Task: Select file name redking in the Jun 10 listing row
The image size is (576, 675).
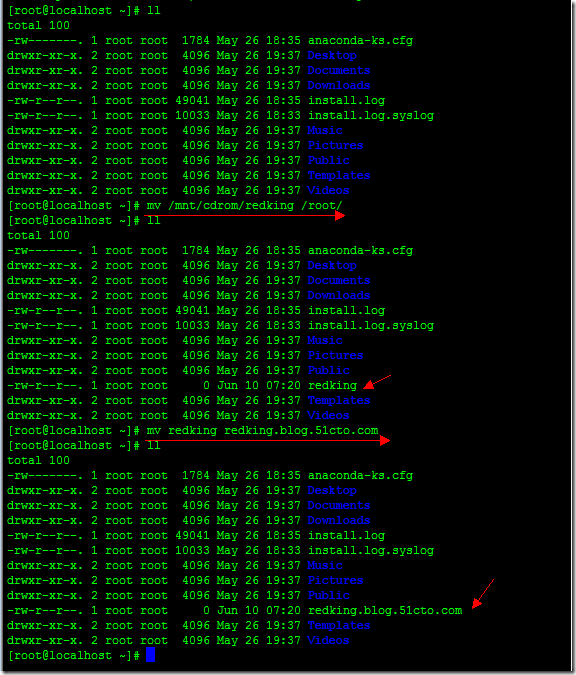Action: click(x=332, y=386)
